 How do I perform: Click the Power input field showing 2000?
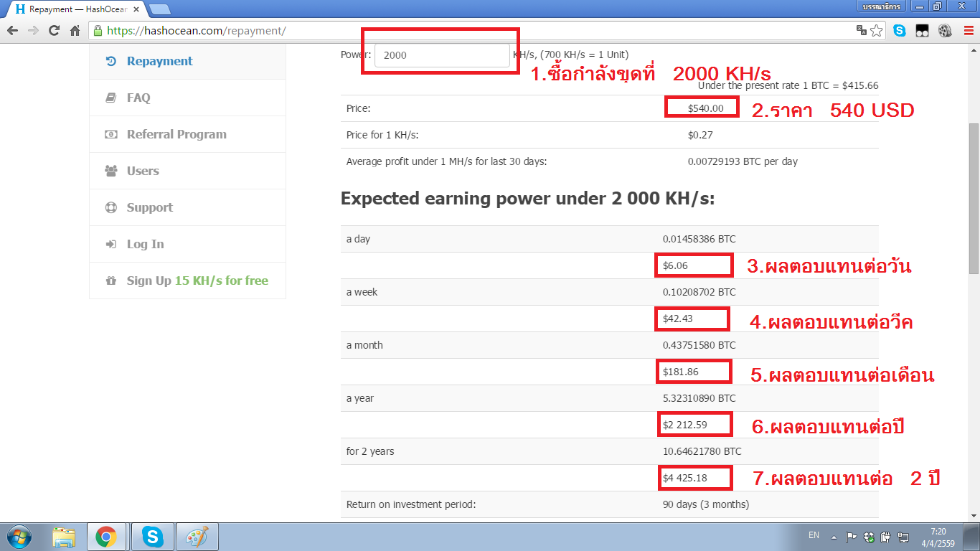(x=442, y=55)
